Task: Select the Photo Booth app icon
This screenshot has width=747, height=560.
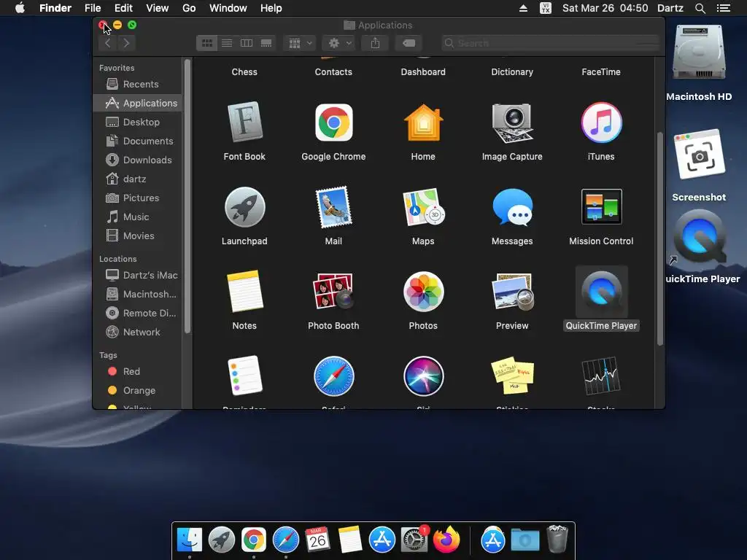Action: pos(333,292)
